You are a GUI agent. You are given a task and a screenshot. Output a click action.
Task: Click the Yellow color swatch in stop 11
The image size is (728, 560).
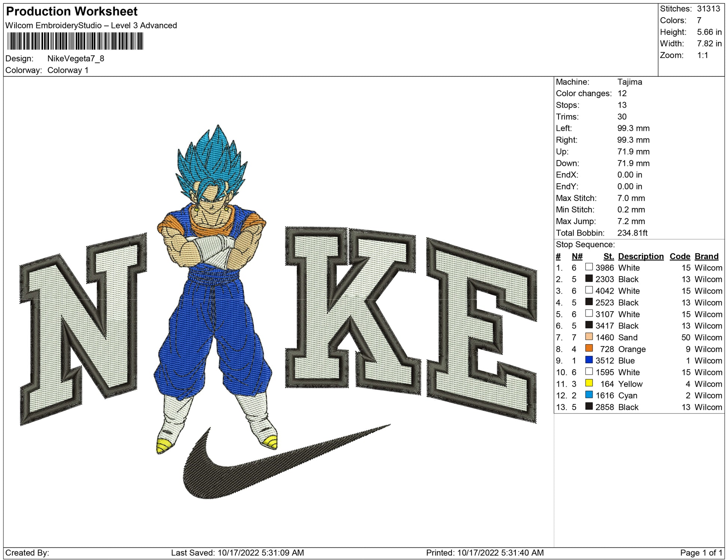[589, 383]
